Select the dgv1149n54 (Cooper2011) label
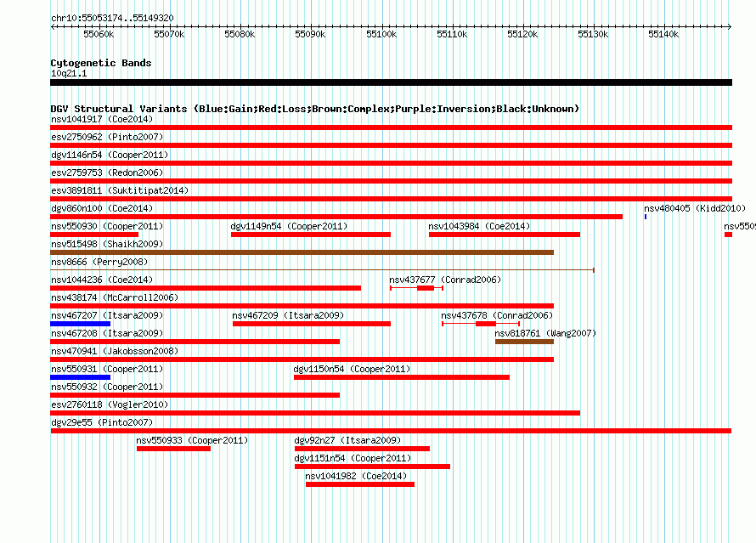The height and width of the screenshot is (543, 756). (289, 226)
